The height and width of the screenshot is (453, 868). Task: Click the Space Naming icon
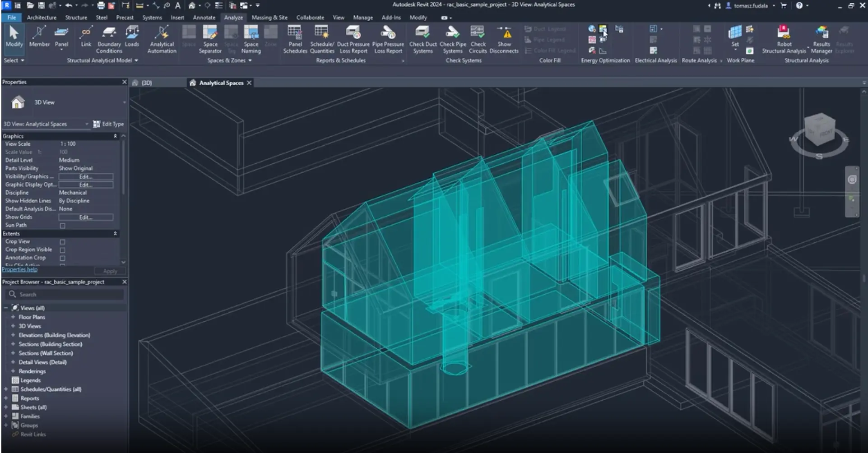point(251,32)
